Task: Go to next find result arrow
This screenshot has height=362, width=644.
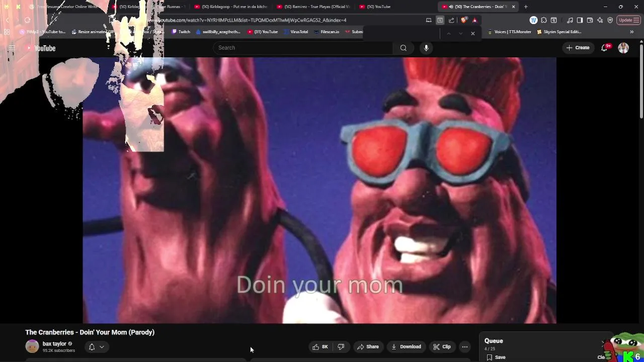Action: click(x=460, y=33)
